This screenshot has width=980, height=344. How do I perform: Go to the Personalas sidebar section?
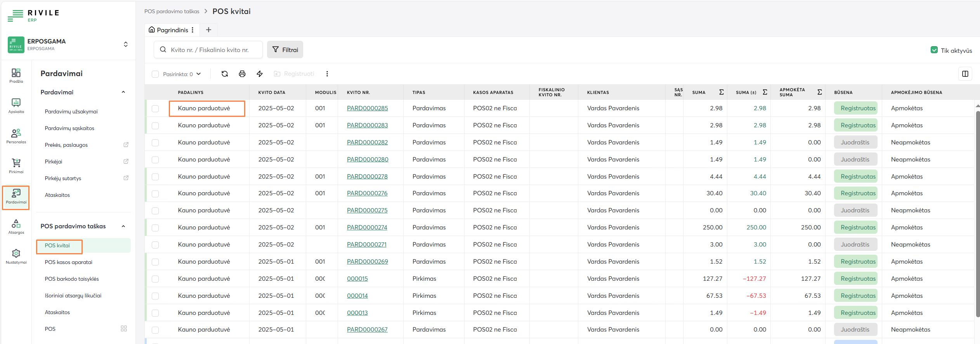point(16,136)
